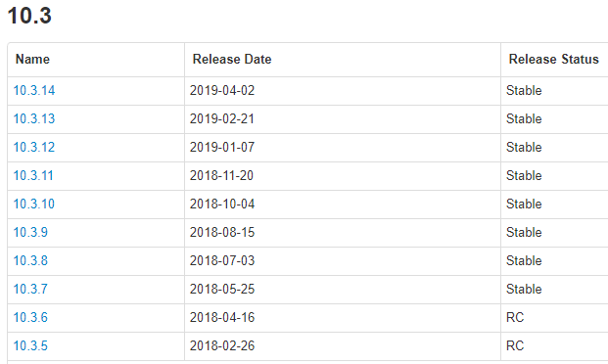Open the 10.3.5 RC release link

[30, 345]
